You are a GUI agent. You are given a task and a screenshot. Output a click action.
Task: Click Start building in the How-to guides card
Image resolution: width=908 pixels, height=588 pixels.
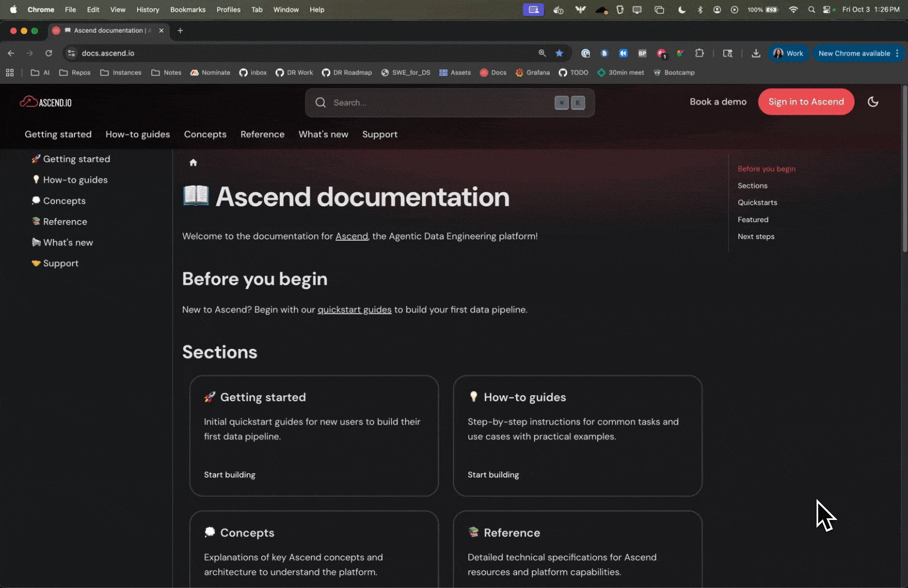point(493,475)
